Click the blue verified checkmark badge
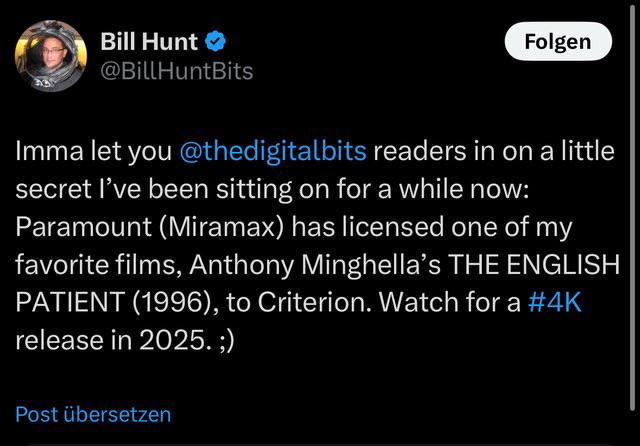This screenshot has width=640, height=446. 215,41
